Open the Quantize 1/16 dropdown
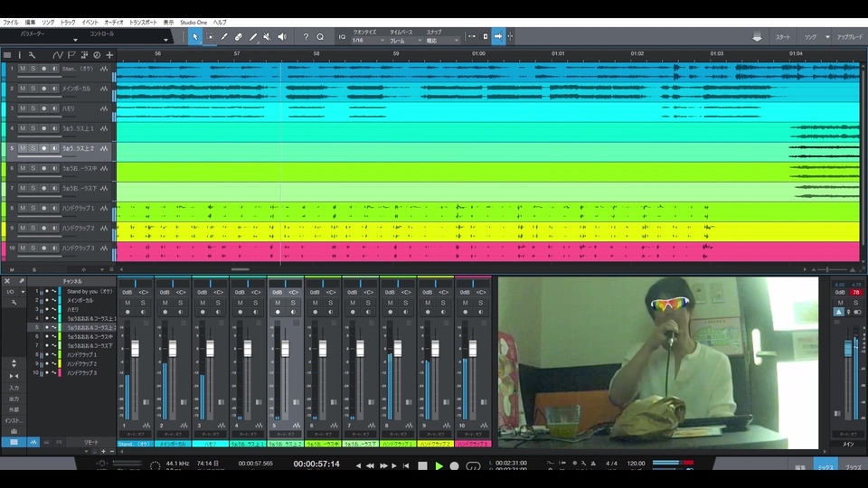This screenshot has height=488, width=868. pyautogui.click(x=368, y=41)
